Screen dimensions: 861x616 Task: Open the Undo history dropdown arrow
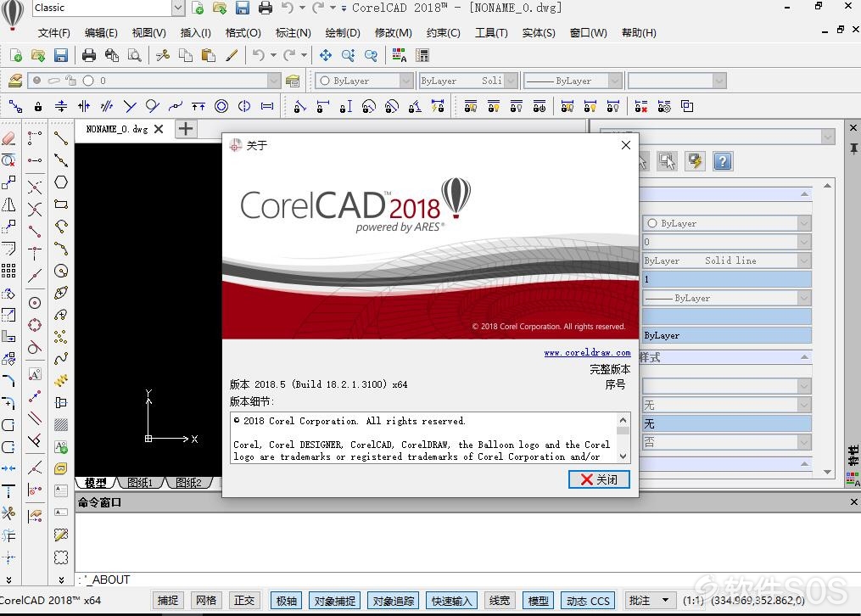(273, 55)
